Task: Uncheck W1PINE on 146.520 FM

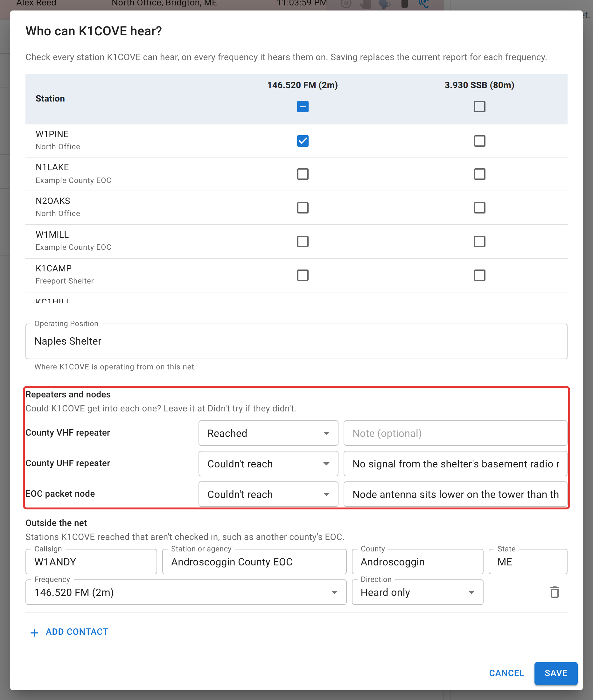Action: 303,141
